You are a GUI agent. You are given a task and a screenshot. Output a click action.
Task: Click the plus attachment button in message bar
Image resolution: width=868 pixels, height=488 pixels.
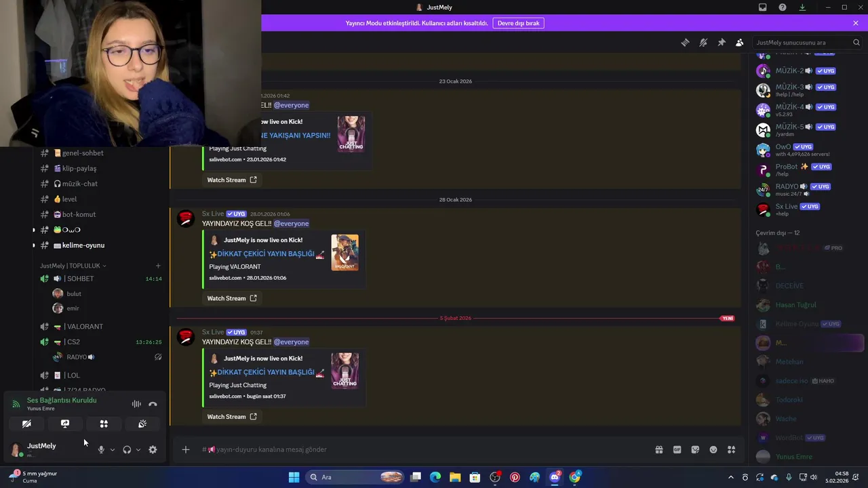(x=186, y=449)
